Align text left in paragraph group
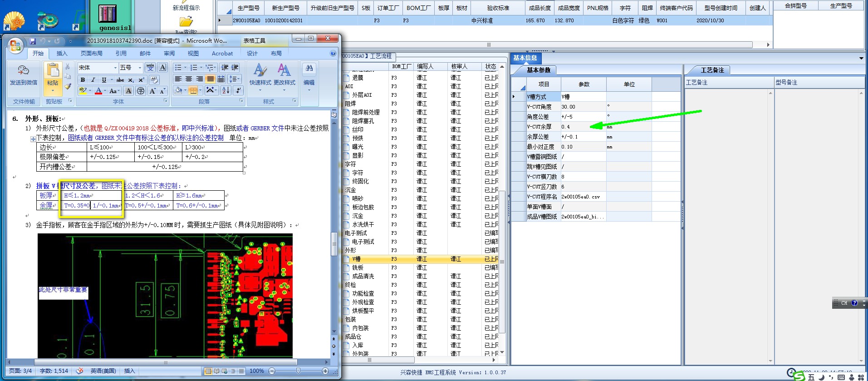The height and width of the screenshot is (381, 868). [178, 79]
